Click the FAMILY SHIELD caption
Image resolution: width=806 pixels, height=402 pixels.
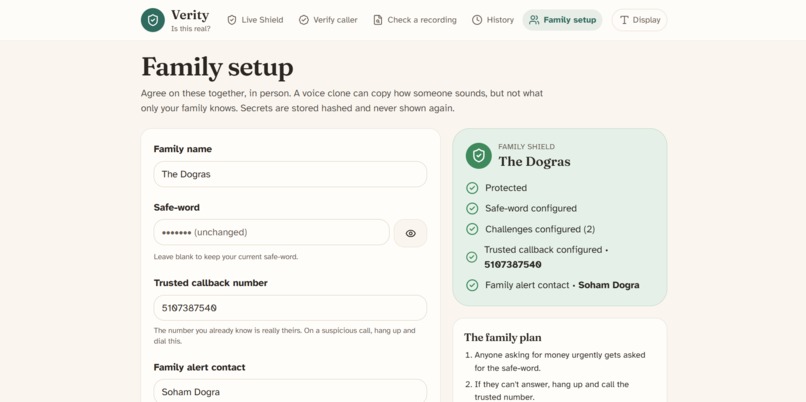pyautogui.click(x=526, y=147)
